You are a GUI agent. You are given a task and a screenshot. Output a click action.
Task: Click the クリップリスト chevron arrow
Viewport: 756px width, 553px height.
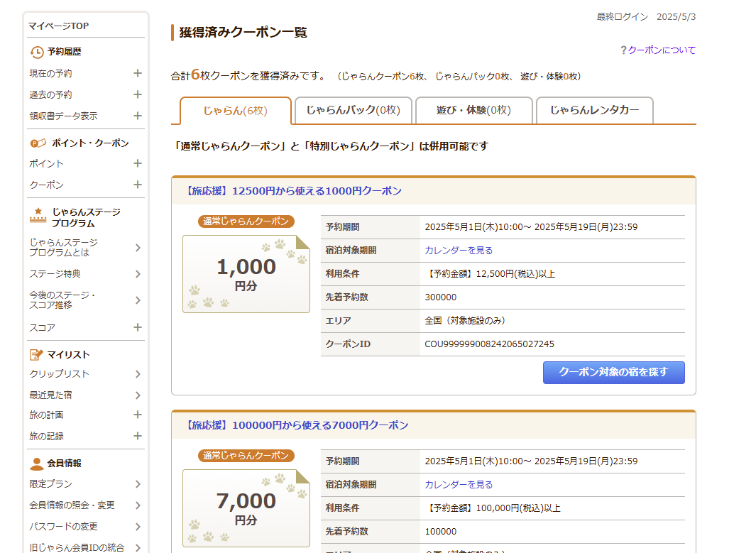[x=138, y=374]
